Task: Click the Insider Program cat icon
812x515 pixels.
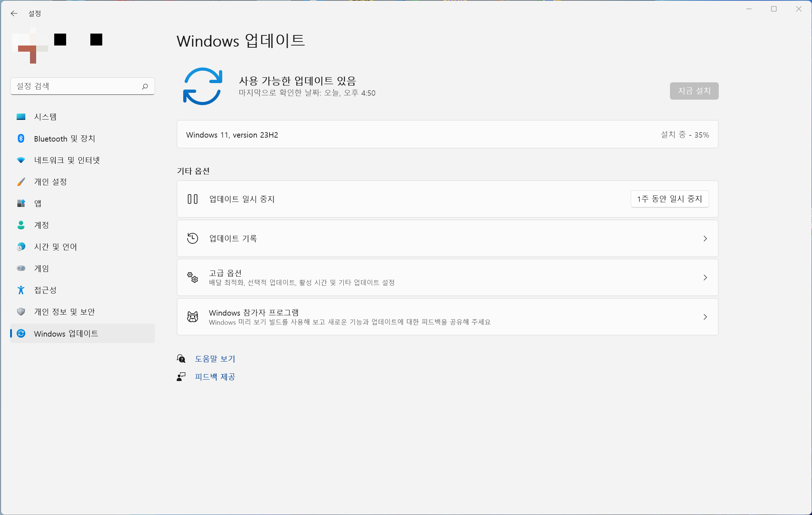Action: (193, 317)
